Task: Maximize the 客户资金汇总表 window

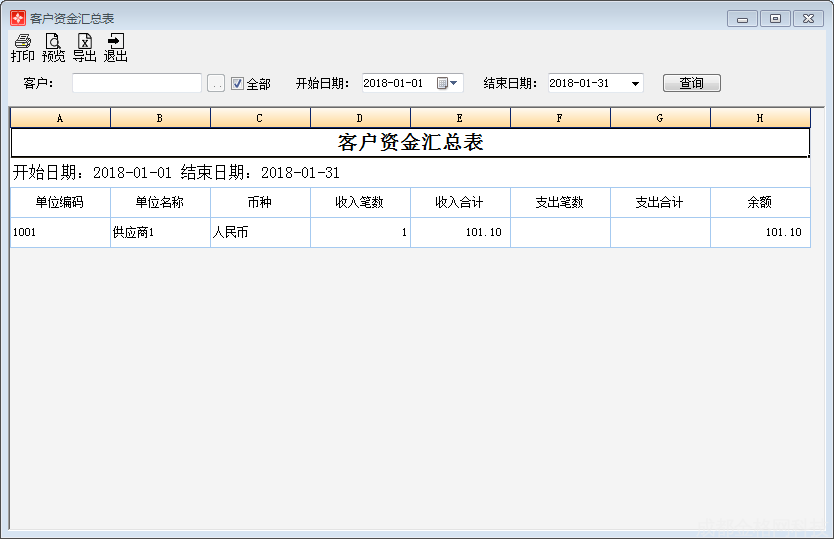Action: pos(775,18)
